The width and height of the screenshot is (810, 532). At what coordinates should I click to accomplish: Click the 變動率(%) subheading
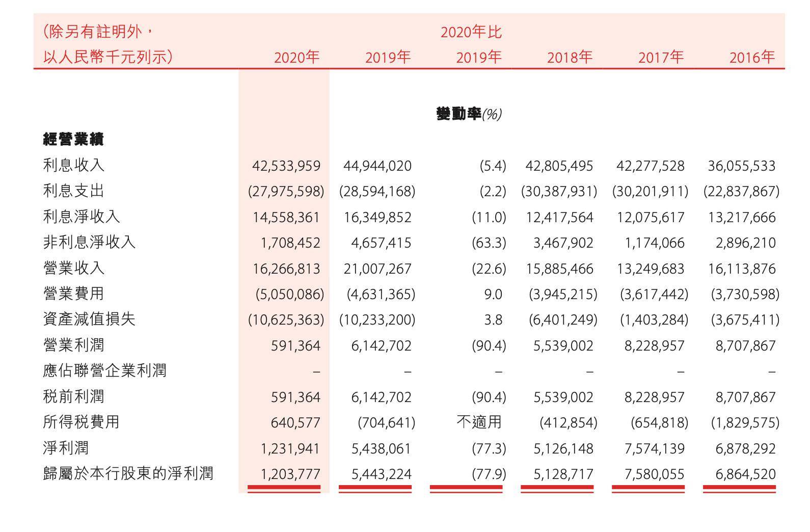coord(469,114)
